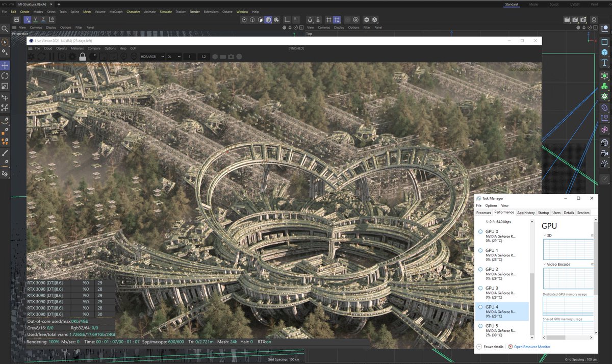This screenshot has width=612, height=364.
Task: Open Cloud menu in Live Viewer
Action: pos(48,48)
